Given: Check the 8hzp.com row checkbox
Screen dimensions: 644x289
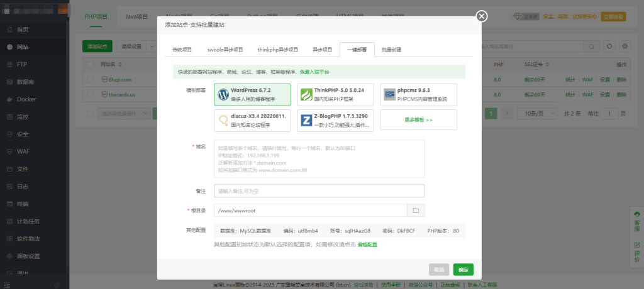Looking at the screenshot, I should click(x=91, y=80).
